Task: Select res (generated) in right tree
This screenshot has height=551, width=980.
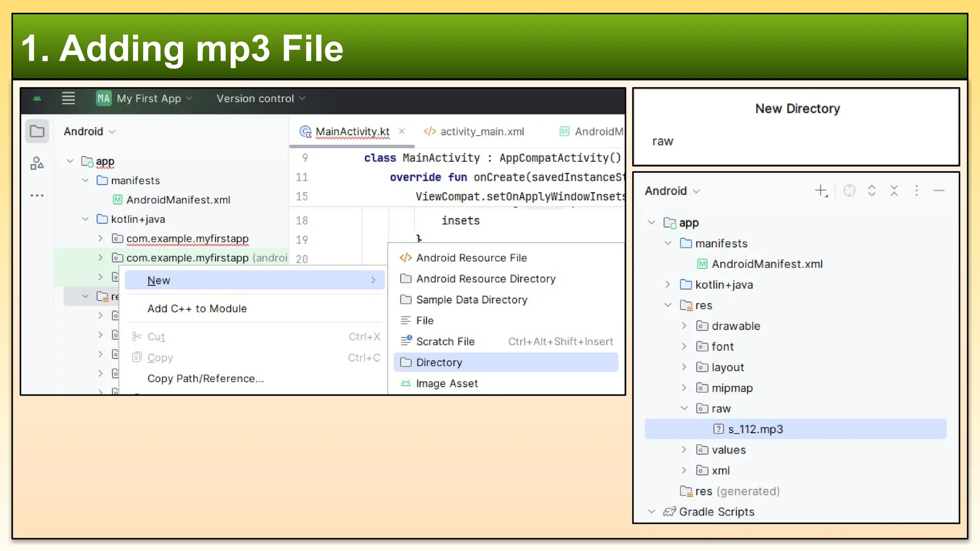Action: (737, 491)
